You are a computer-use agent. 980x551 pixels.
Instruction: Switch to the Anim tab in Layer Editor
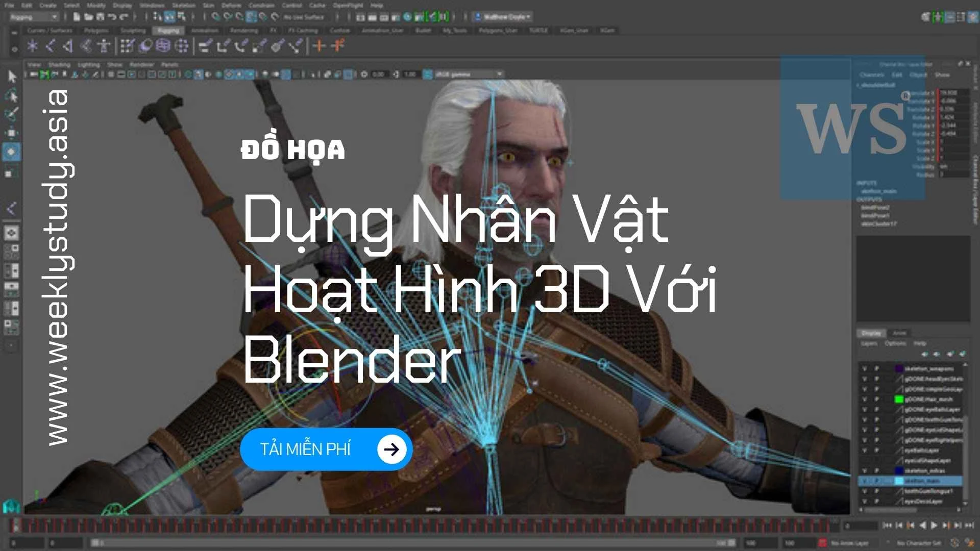(899, 333)
